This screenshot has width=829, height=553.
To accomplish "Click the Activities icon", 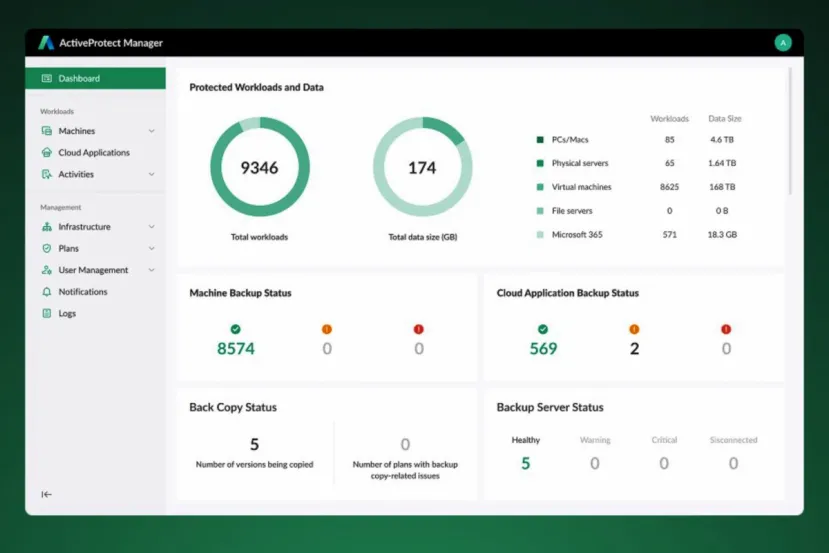I will tap(47, 174).
